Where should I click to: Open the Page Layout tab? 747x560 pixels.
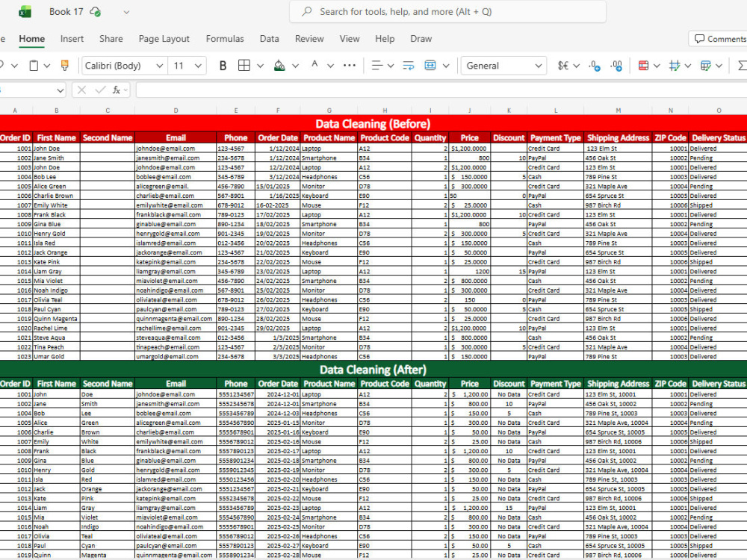point(164,39)
